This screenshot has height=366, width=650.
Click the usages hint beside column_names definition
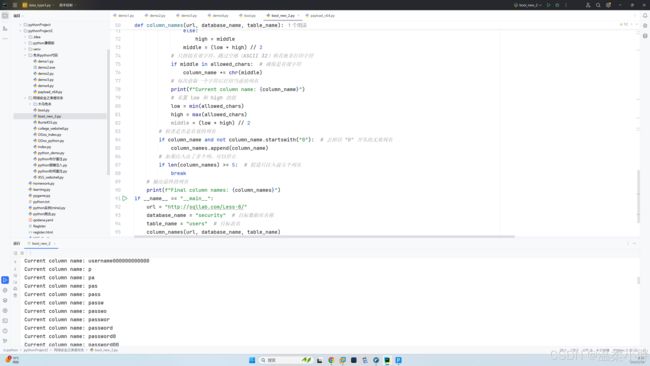(298, 25)
